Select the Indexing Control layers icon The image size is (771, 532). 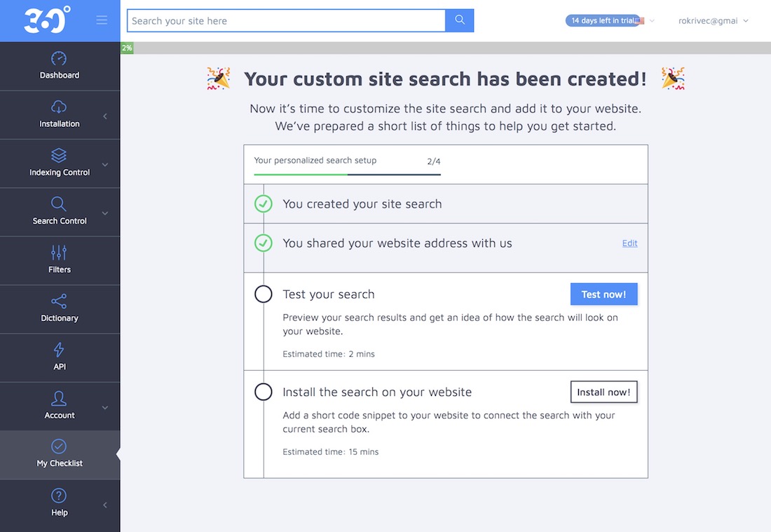(x=59, y=156)
